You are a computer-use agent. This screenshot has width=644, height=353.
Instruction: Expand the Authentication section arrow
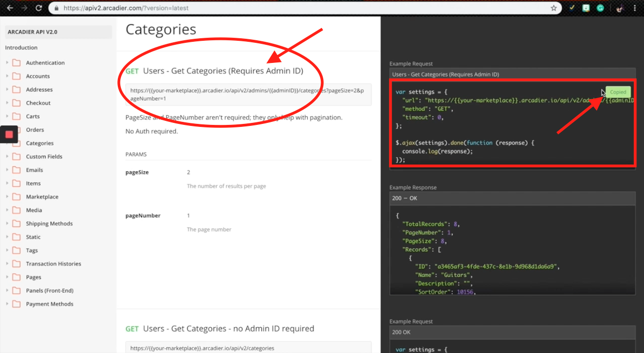pos(7,63)
